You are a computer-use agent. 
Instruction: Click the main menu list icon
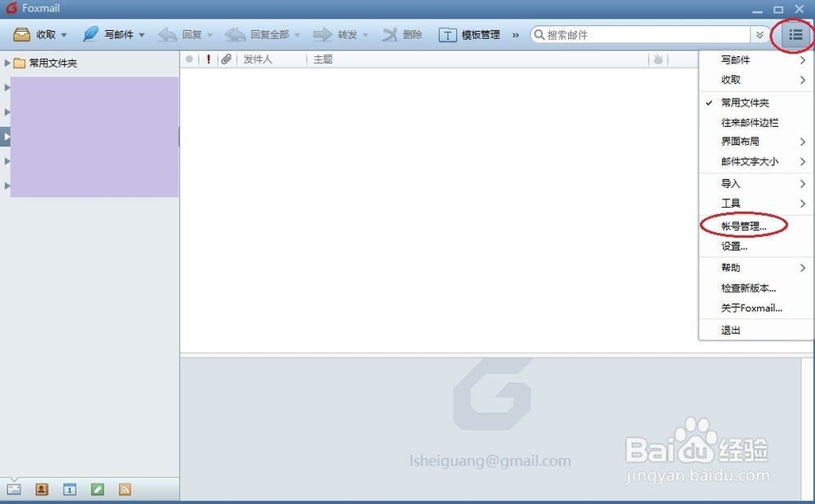point(795,35)
